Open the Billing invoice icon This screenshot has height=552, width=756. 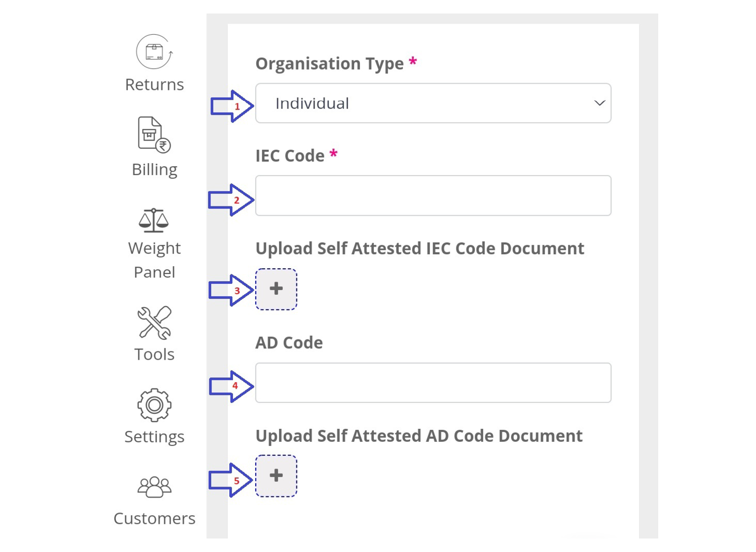tap(154, 134)
